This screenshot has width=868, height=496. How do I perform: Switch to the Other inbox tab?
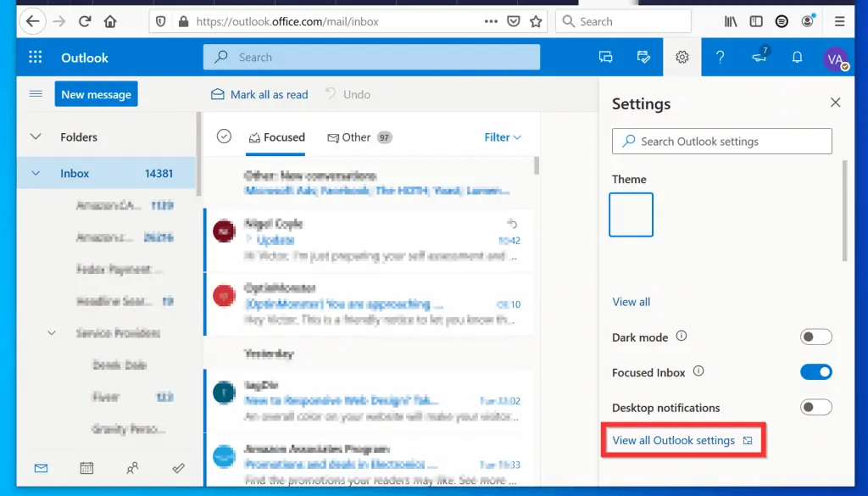(x=356, y=137)
